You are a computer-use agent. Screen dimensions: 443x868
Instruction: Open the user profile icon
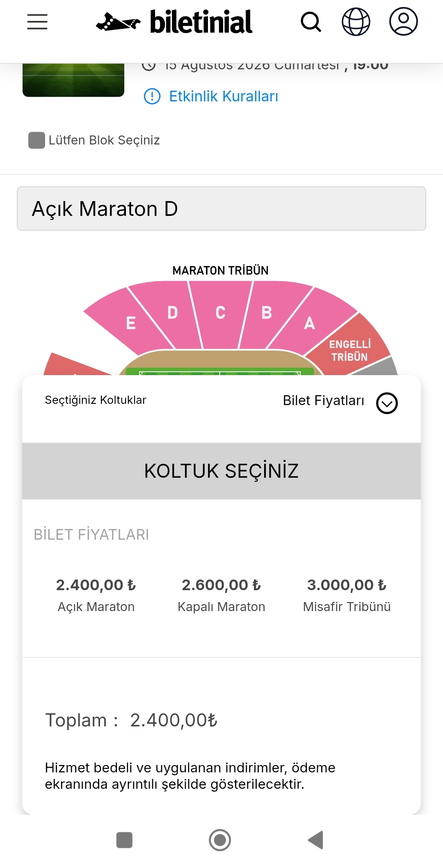pyautogui.click(x=404, y=21)
